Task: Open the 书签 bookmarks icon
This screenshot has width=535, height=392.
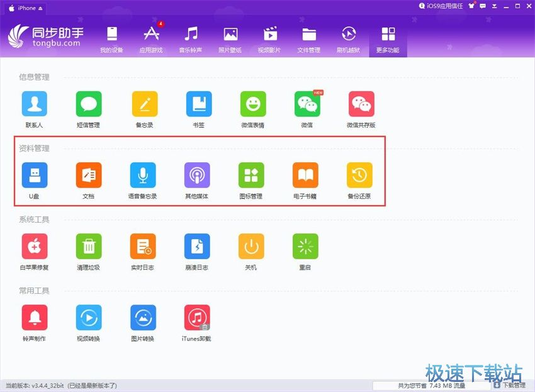Action: coord(198,104)
